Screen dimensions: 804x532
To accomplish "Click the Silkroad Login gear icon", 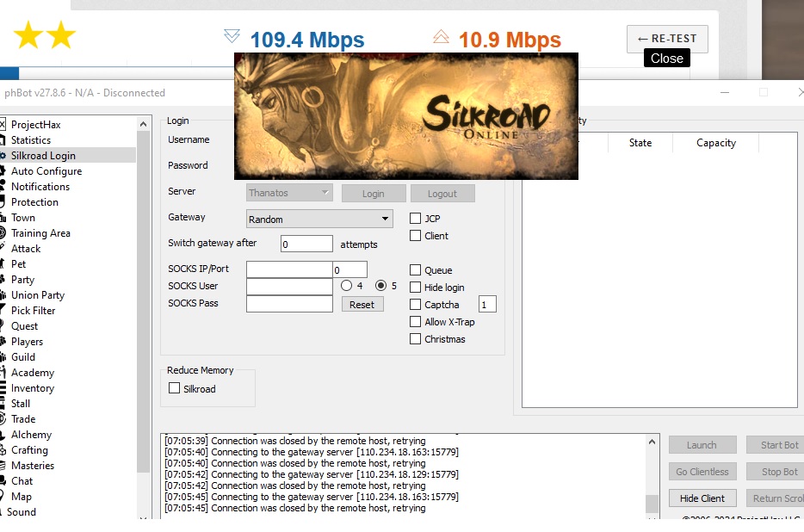I will [3, 156].
